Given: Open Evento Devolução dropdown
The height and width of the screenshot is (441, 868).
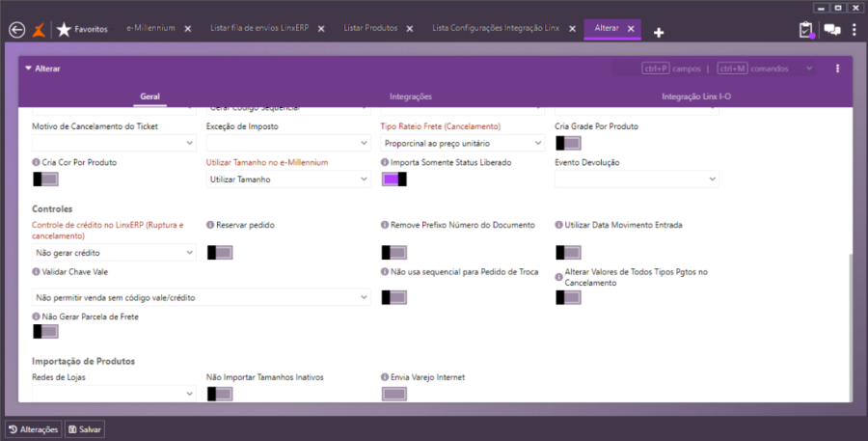Looking at the screenshot, I should 637,179.
